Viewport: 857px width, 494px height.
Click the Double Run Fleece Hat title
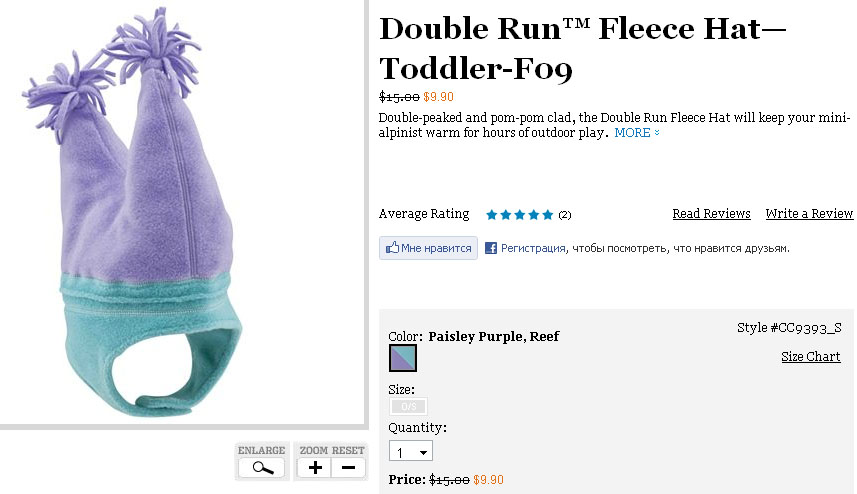click(x=582, y=48)
